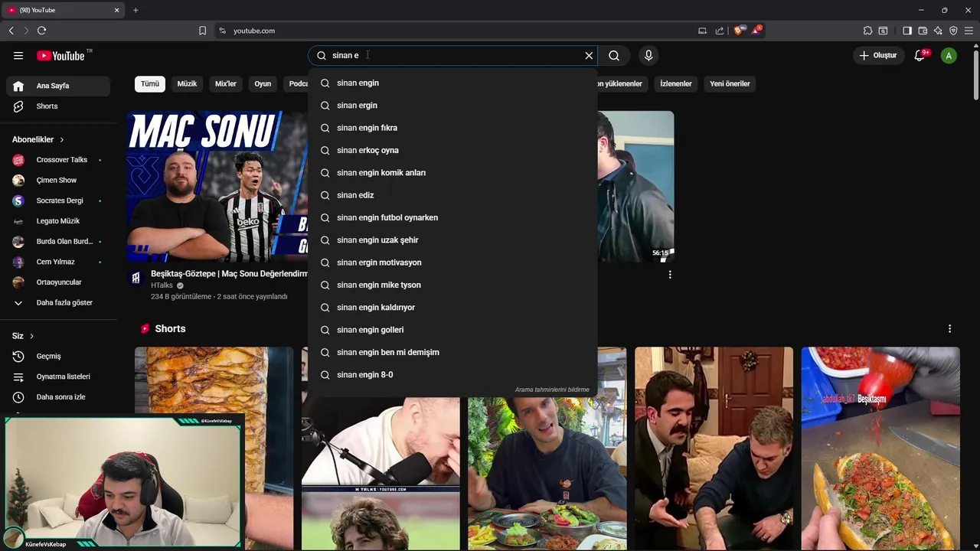Open the notifications bell

click(920, 55)
